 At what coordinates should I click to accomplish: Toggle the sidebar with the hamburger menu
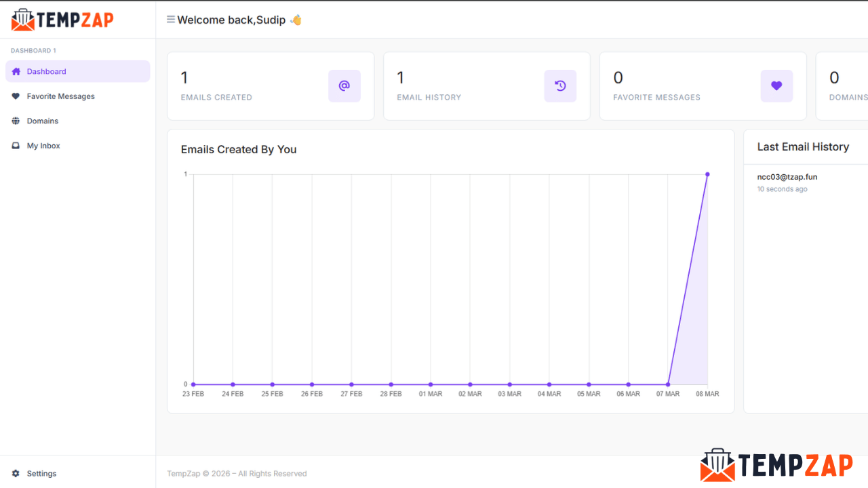[x=170, y=20]
